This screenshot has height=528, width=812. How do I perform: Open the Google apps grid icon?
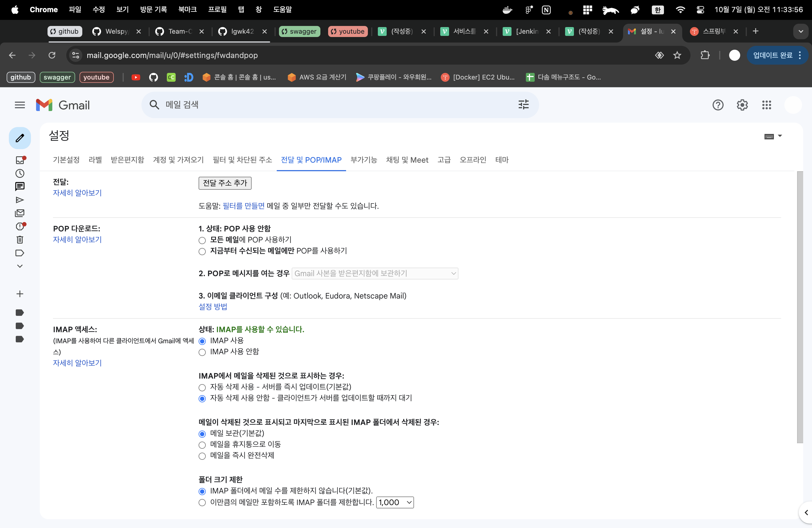tap(766, 105)
